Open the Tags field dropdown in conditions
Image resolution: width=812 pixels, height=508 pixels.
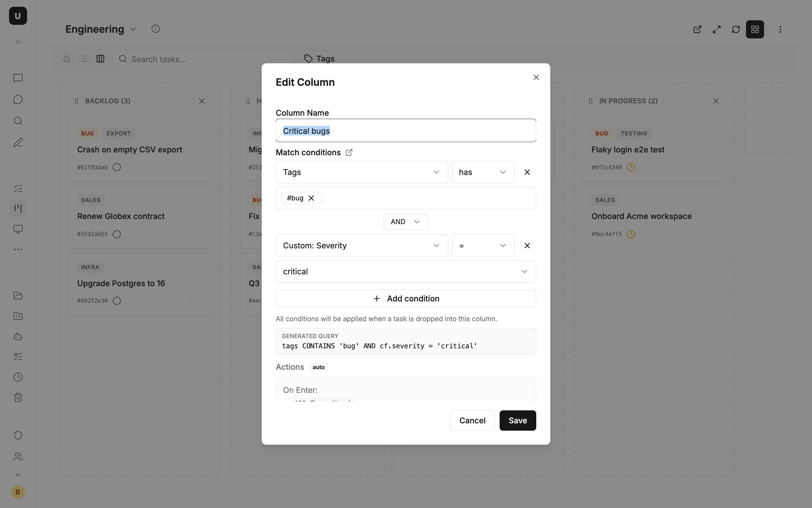(362, 172)
